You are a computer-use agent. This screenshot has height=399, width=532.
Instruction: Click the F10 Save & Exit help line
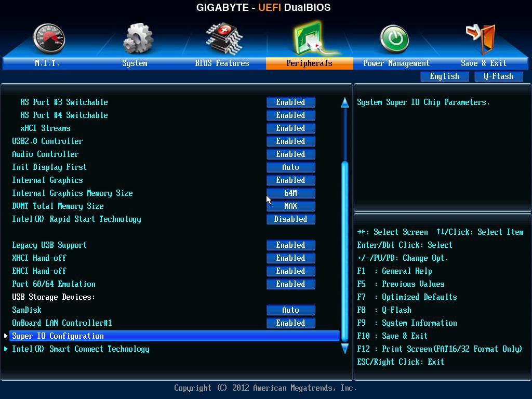click(392, 336)
